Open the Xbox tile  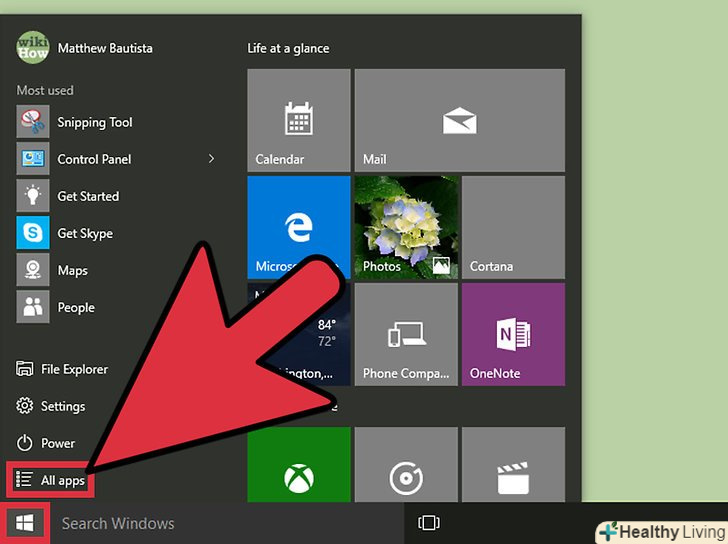[299, 465]
